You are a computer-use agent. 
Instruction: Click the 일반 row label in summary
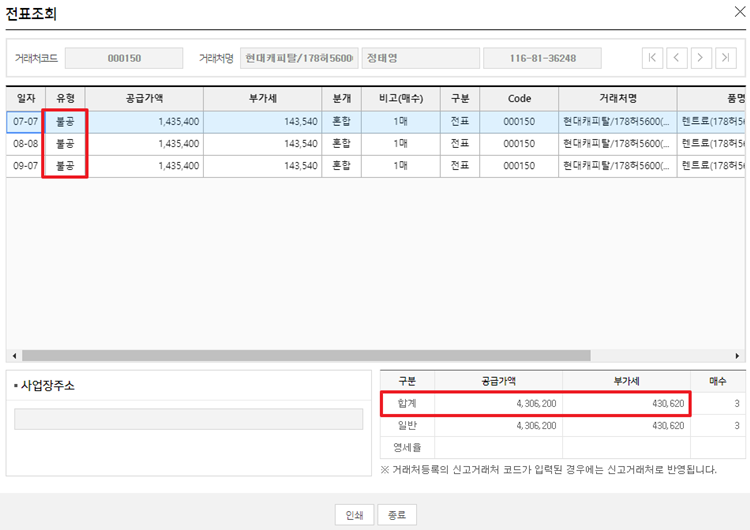tap(407, 425)
